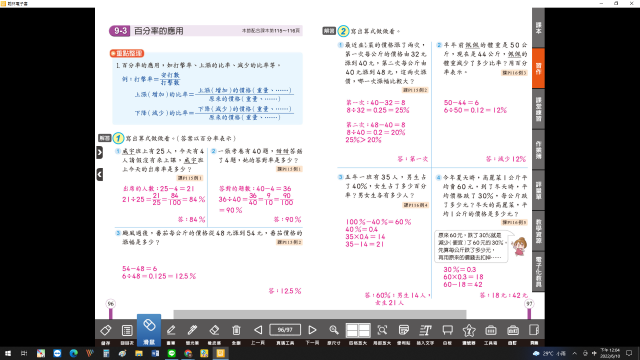Image resolution: width=640 pixels, height=360 pixels.
Task: Select the mouse pointer tool (滑鼠)
Action: [149, 330]
